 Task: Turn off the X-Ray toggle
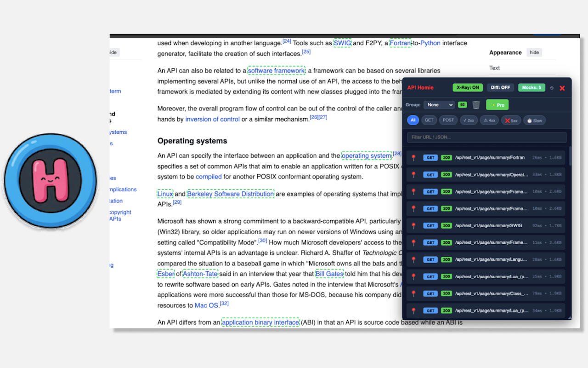(x=468, y=87)
